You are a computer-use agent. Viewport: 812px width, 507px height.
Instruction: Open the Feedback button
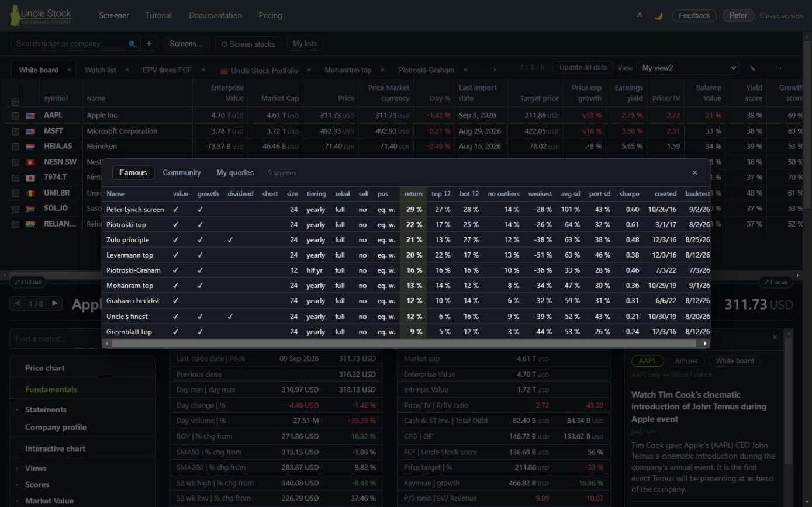click(694, 16)
